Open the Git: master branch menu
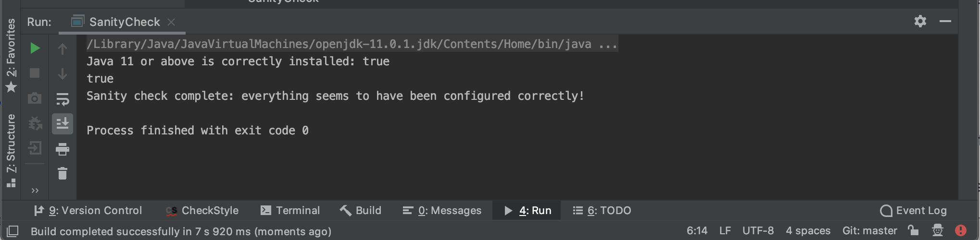This screenshot has height=240, width=980. (x=869, y=231)
